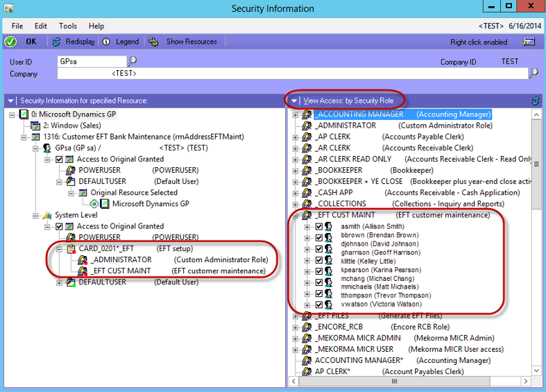
Task: Collapse the 1316: Customer EFT Bank Maintenance node
Action: [24, 137]
